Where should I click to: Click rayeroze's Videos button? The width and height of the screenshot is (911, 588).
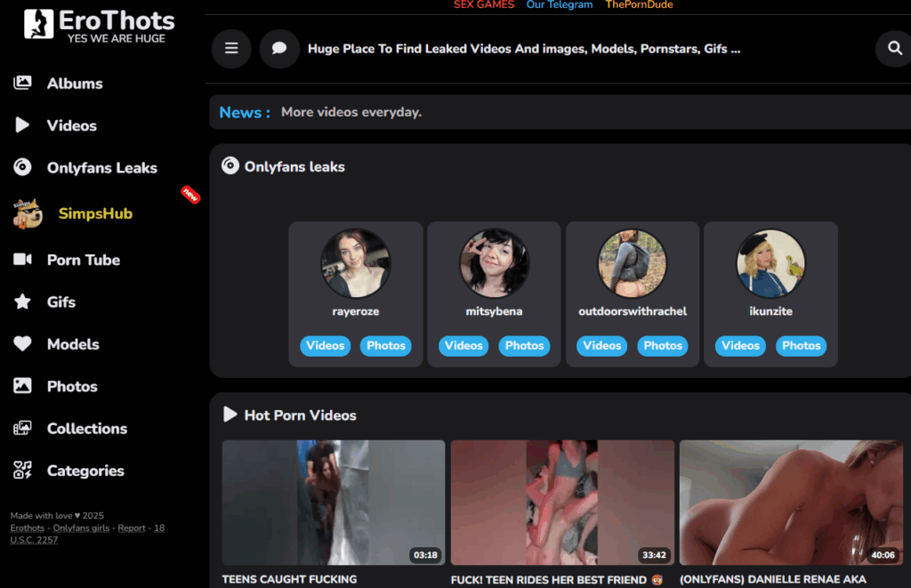(x=326, y=346)
